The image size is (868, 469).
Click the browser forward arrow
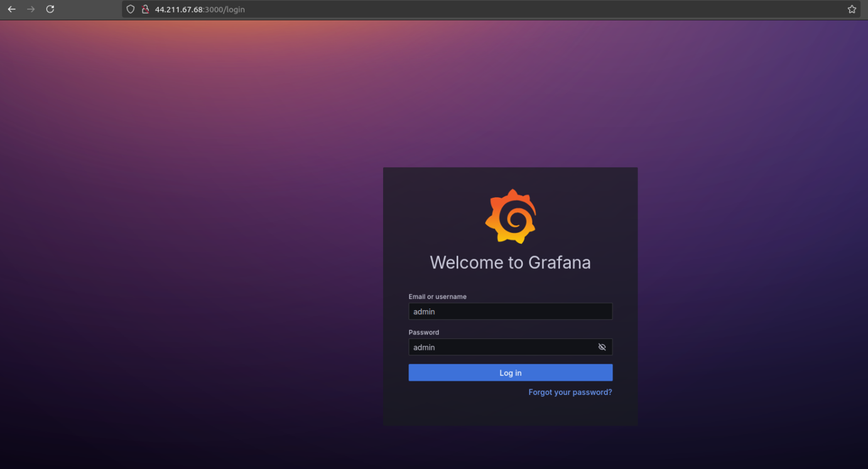click(30, 9)
